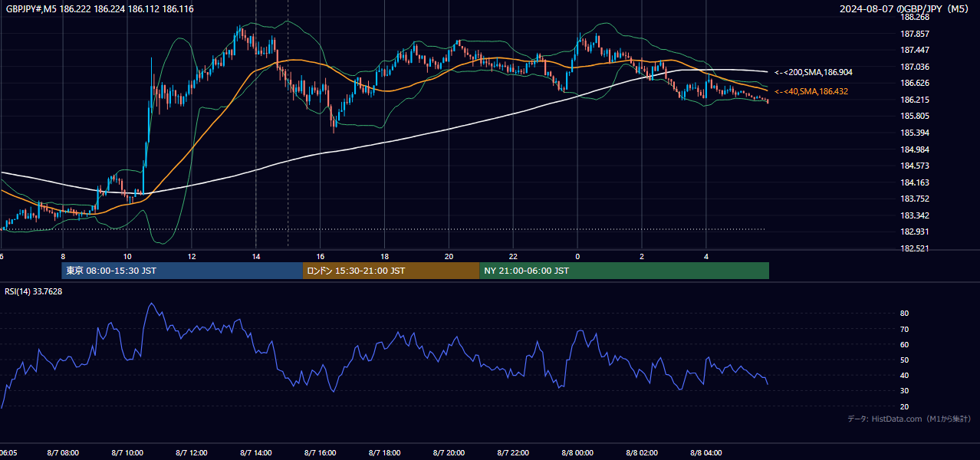The image size is (980, 460).
Task: Click price axis value 186.215
Action: click(915, 100)
